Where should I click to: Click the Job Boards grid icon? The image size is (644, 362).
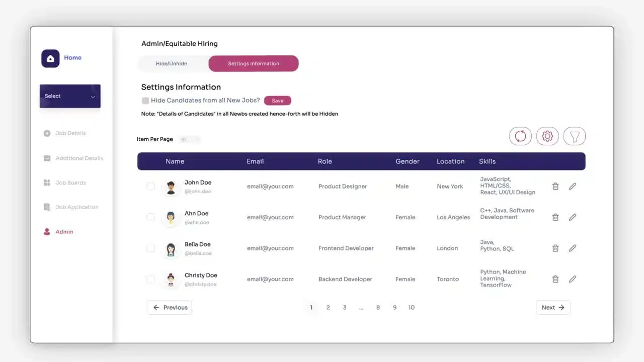coord(47,183)
